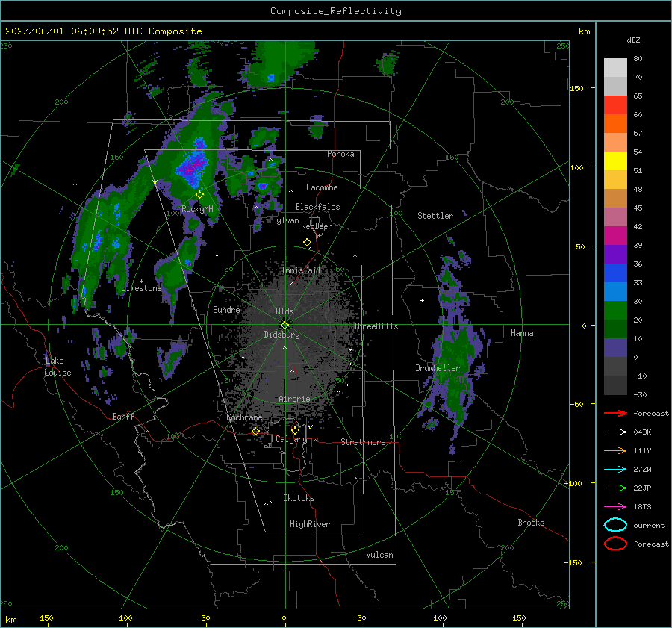Click the yellow V marker right of Calgary
The image size is (672, 628).
pos(310,427)
